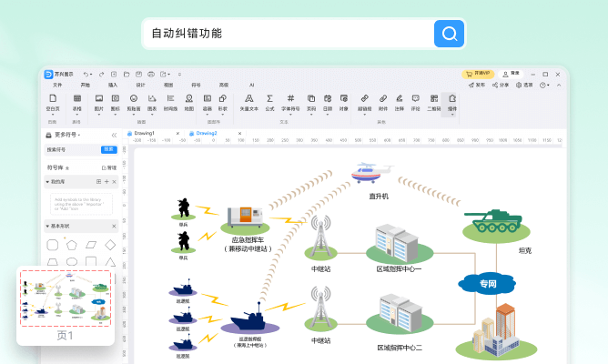Collapse the 我的库 section
The height and width of the screenshot is (364, 608).
[x=49, y=182]
